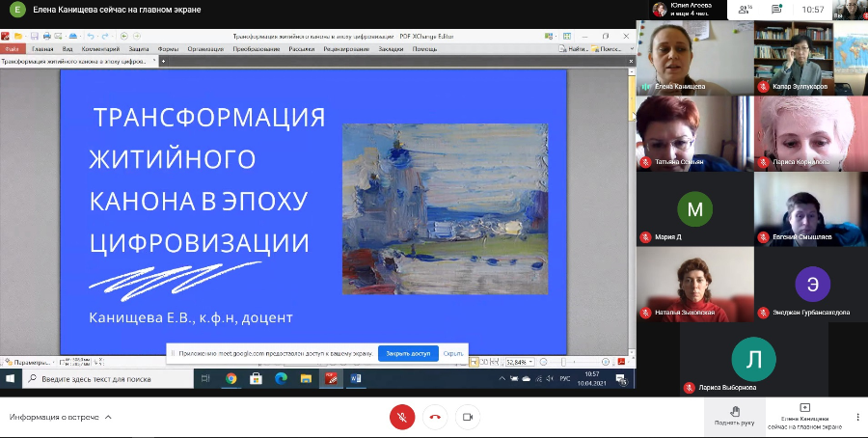Open the Закладки menu
Image resolution: width=868 pixels, height=438 pixels.
coord(391,48)
